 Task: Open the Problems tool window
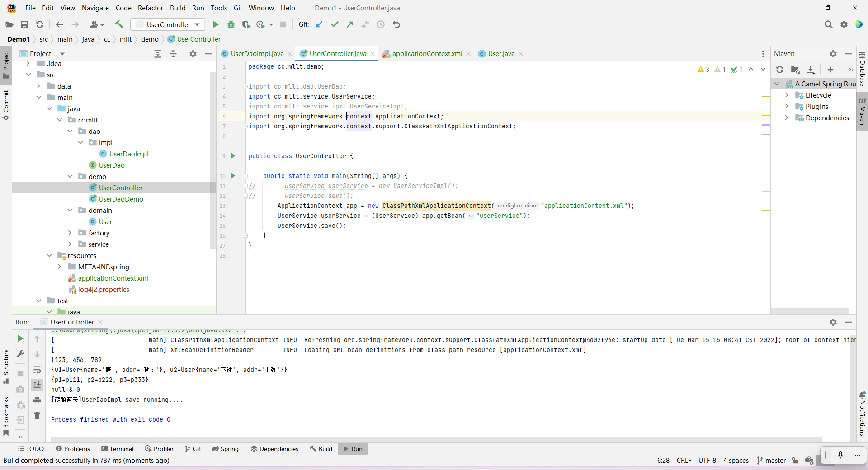point(73,449)
